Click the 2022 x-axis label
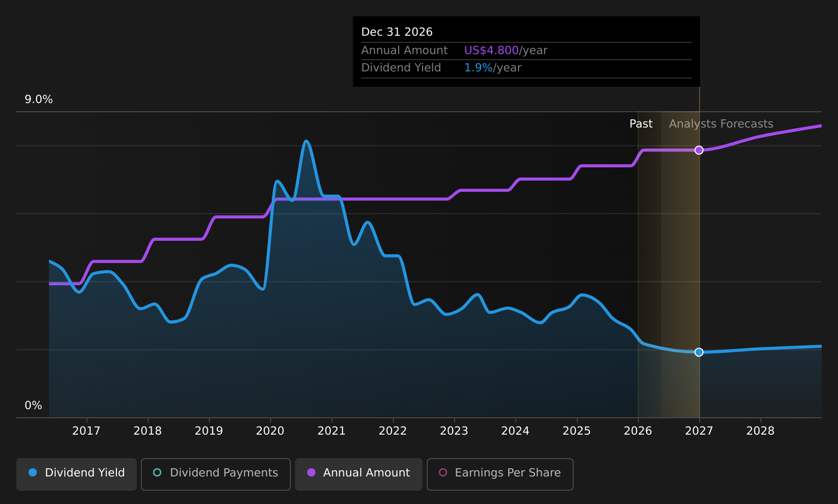Viewport: 838px width, 504px height. point(393,431)
